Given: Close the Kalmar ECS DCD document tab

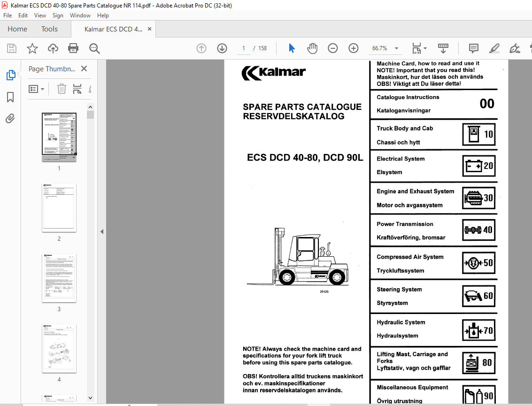Looking at the screenshot, I should (x=149, y=29).
